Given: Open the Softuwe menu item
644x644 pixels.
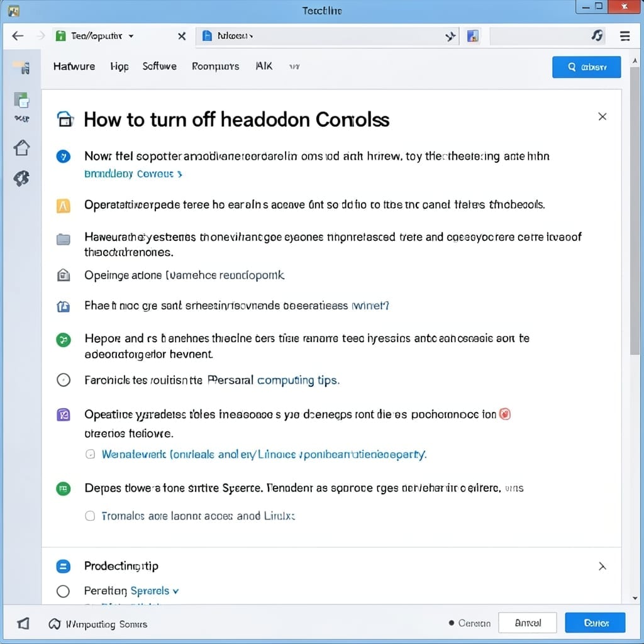Looking at the screenshot, I should tap(159, 67).
